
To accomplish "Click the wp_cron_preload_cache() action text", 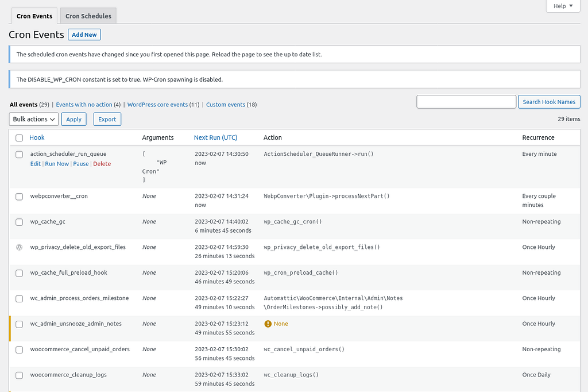I will click(301, 272).
